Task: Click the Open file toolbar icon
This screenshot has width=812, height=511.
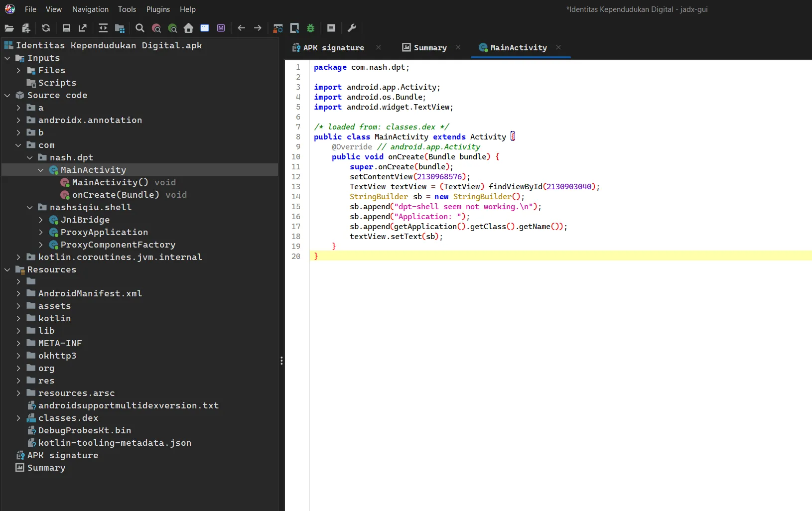Action: click(x=9, y=28)
